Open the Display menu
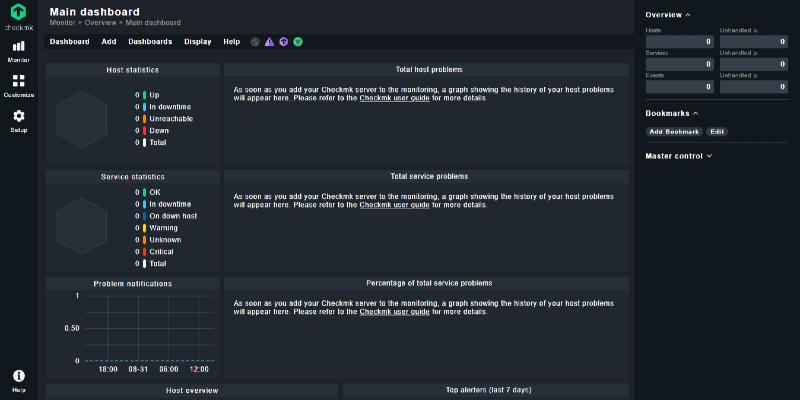Image resolution: width=800 pixels, height=400 pixels. point(197,42)
